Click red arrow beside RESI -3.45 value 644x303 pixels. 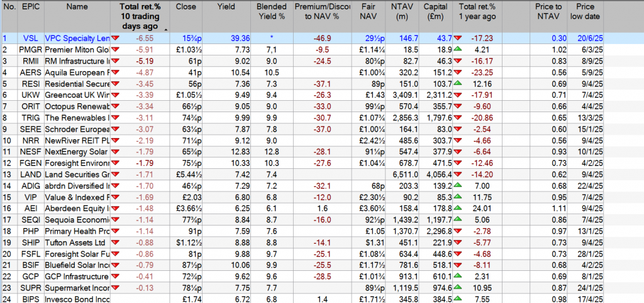[115, 84]
